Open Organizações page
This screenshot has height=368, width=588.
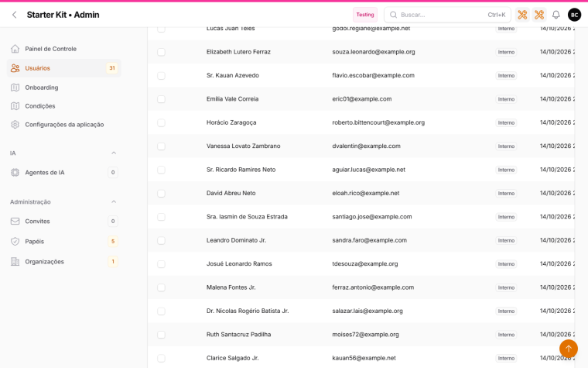(63, 262)
